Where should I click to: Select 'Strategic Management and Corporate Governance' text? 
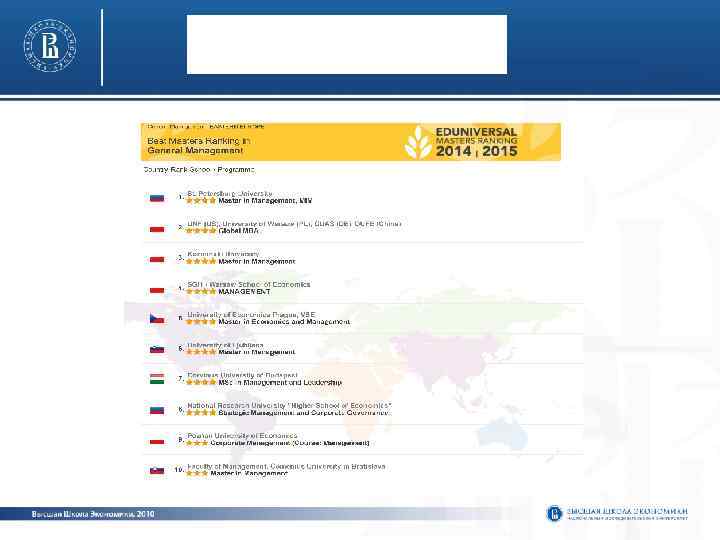point(304,413)
